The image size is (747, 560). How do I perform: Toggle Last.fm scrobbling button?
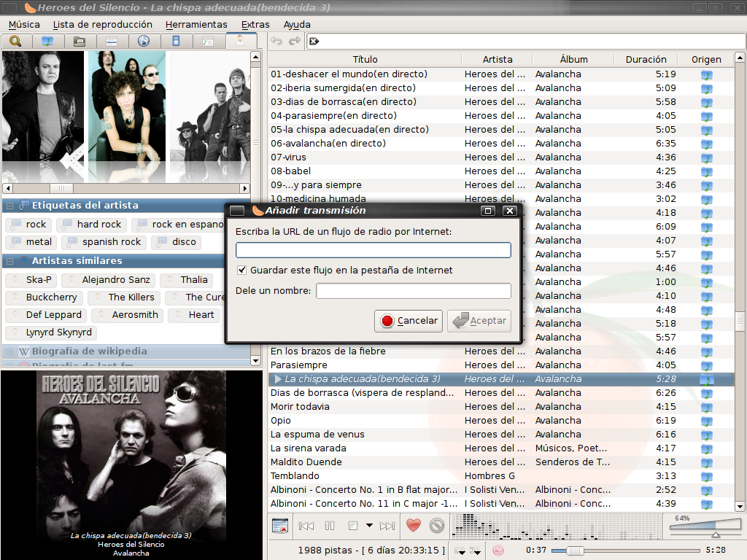point(498,551)
